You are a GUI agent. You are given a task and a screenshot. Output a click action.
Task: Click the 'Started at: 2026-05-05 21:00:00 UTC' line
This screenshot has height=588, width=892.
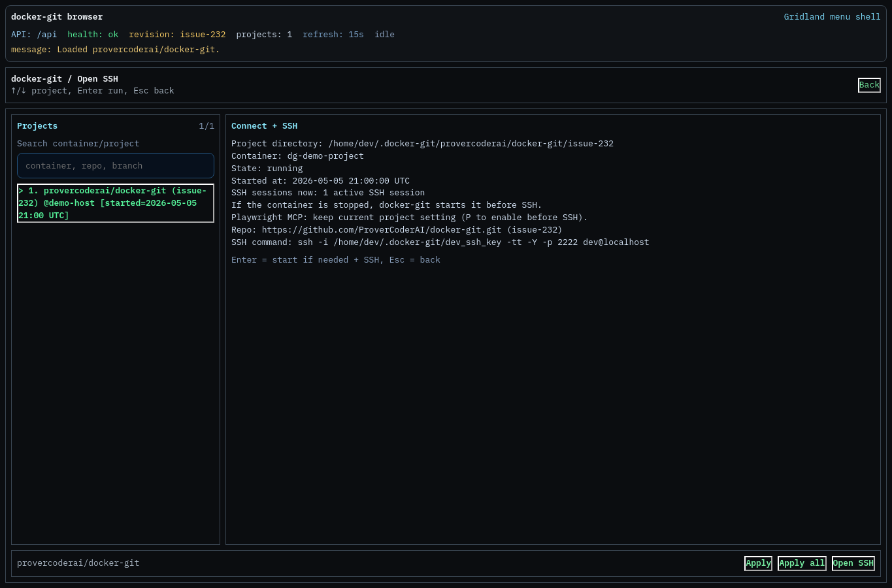pyautogui.click(x=320, y=181)
